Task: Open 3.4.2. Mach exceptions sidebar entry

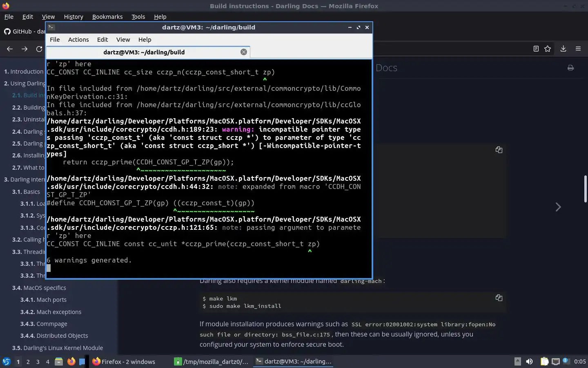Action: pos(51,312)
